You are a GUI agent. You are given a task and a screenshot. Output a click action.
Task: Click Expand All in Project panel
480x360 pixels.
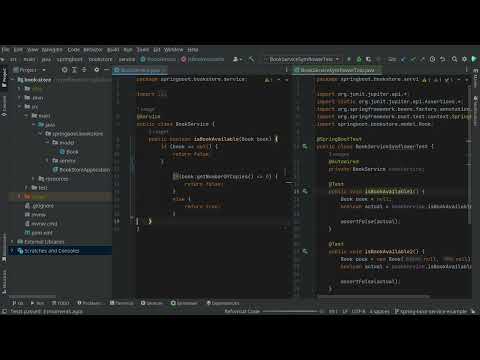pos(75,70)
